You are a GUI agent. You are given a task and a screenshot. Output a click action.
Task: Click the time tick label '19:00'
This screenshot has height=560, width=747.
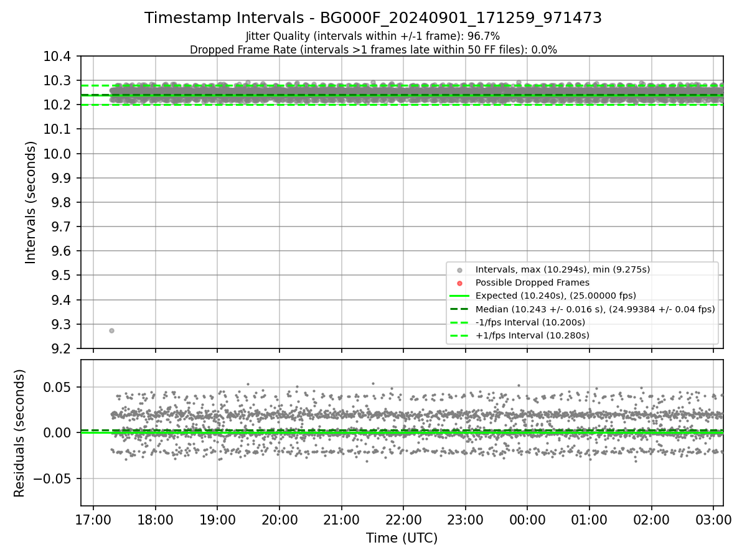click(x=217, y=520)
